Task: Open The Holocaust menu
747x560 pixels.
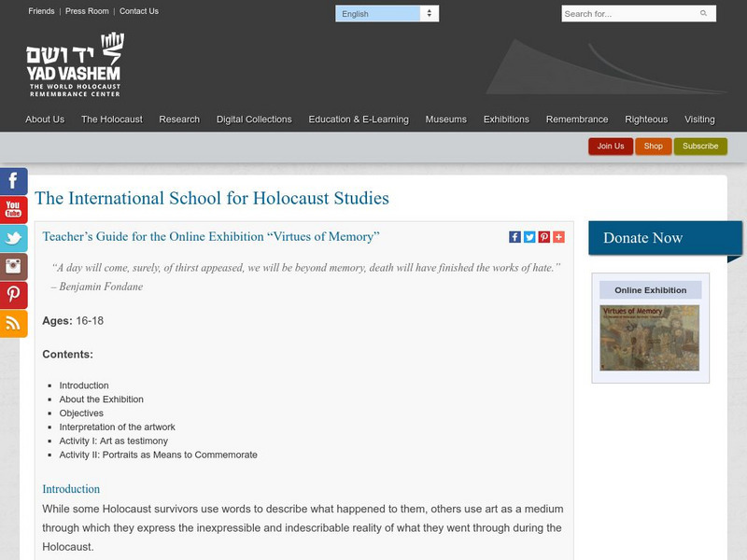Action: pyautogui.click(x=111, y=119)
